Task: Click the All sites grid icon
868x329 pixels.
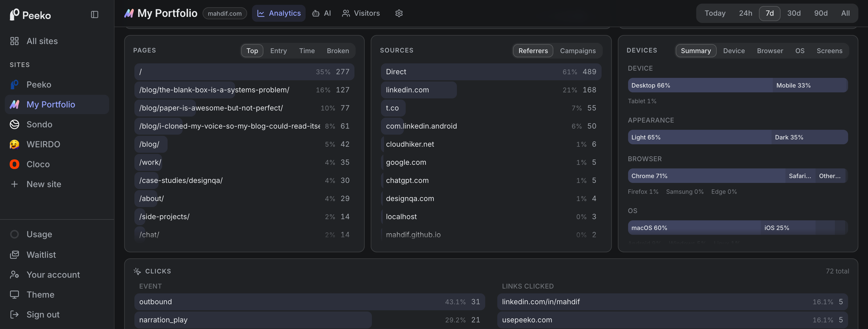Action: pyautogui.click(x=14, y=41)
